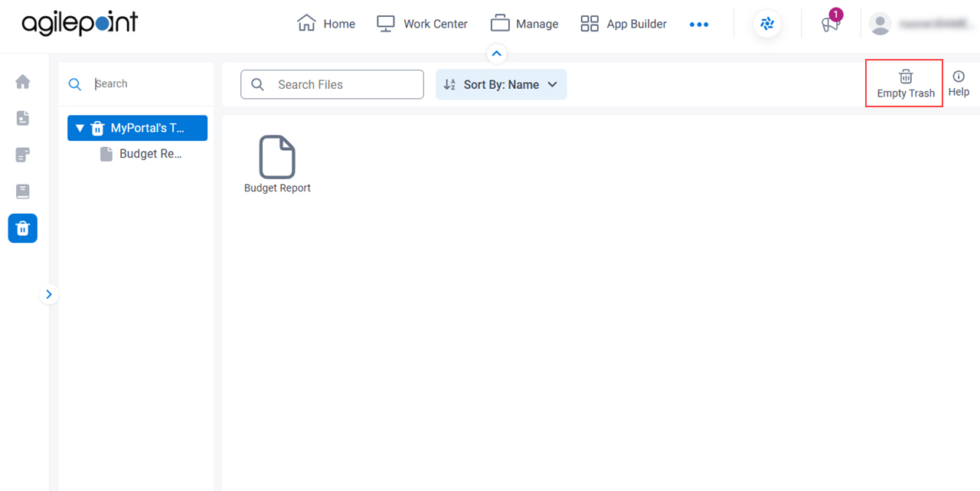Image resolution: width=980 pixels, height=491 pixels.
Task: Select the trash icon in left sidebar
Action: 23,228
